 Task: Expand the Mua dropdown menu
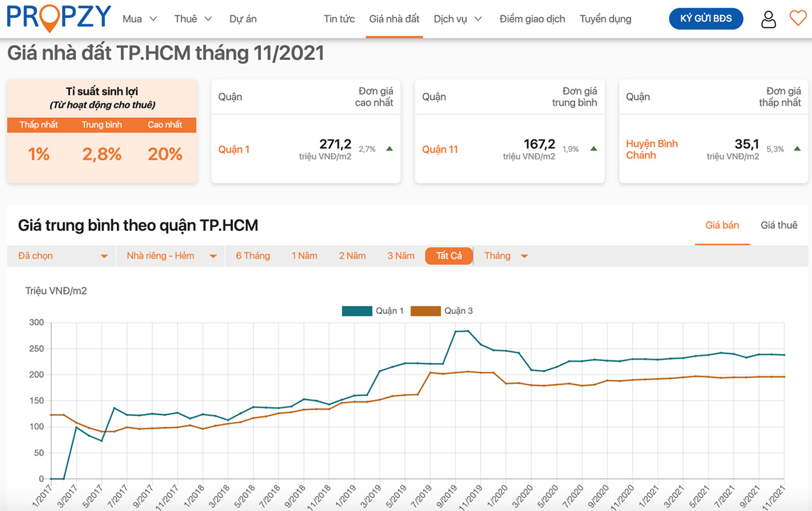click(x=140, y=19)
